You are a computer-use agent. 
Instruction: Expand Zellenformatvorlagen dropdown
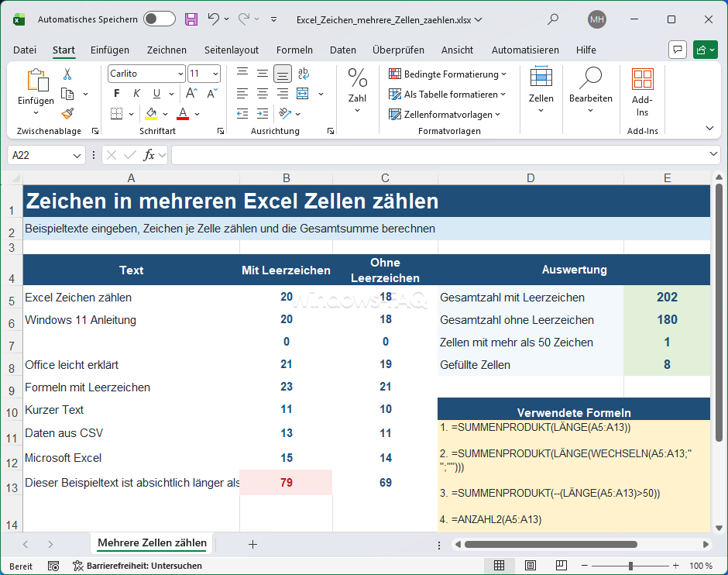point(445,114)
